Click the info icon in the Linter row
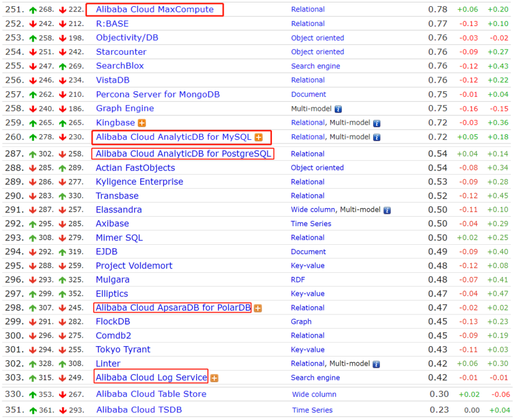This screenshot has height=420, width=516. pos(376,364)
